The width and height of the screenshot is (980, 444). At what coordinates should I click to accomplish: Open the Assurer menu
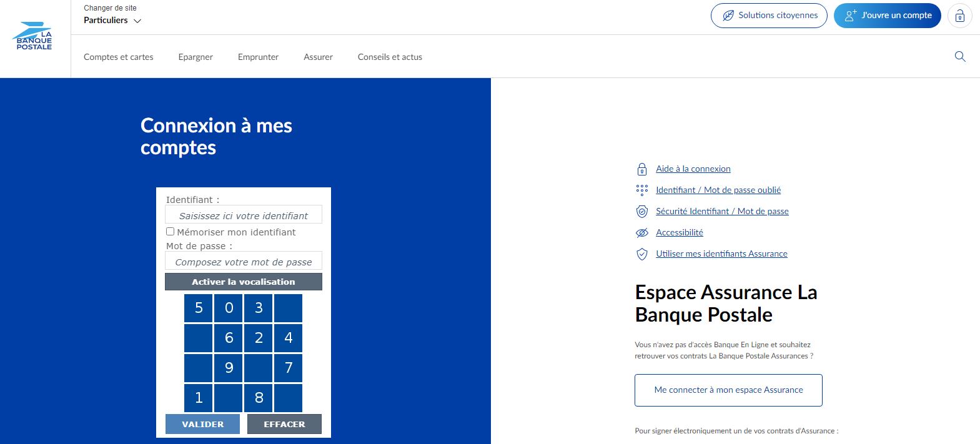(x=318, y=57)
